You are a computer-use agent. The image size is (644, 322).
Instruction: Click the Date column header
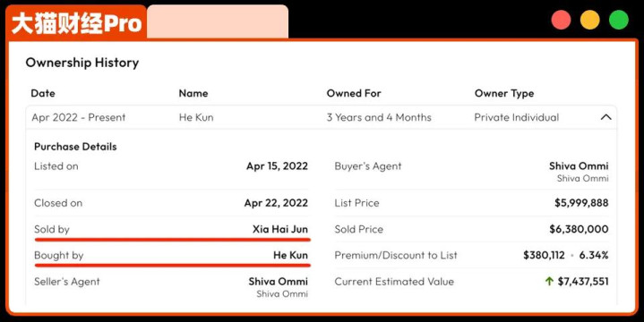point(43,93)
